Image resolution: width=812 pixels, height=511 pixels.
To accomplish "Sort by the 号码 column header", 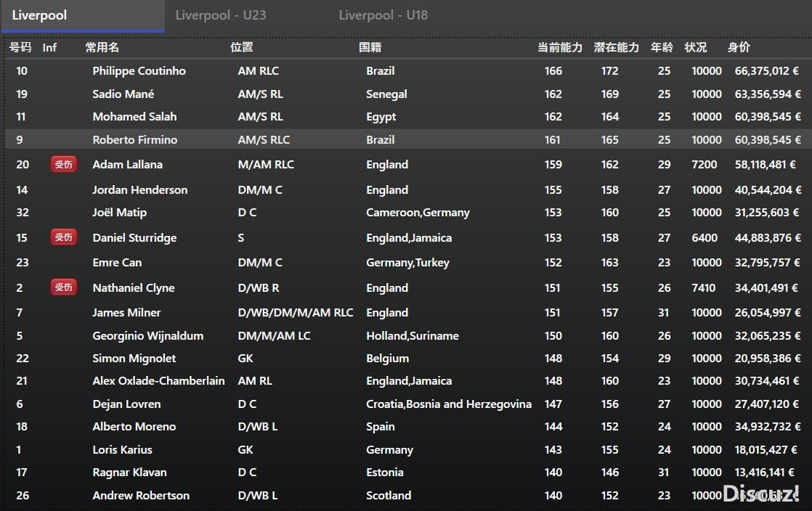I will coord(20,48).
